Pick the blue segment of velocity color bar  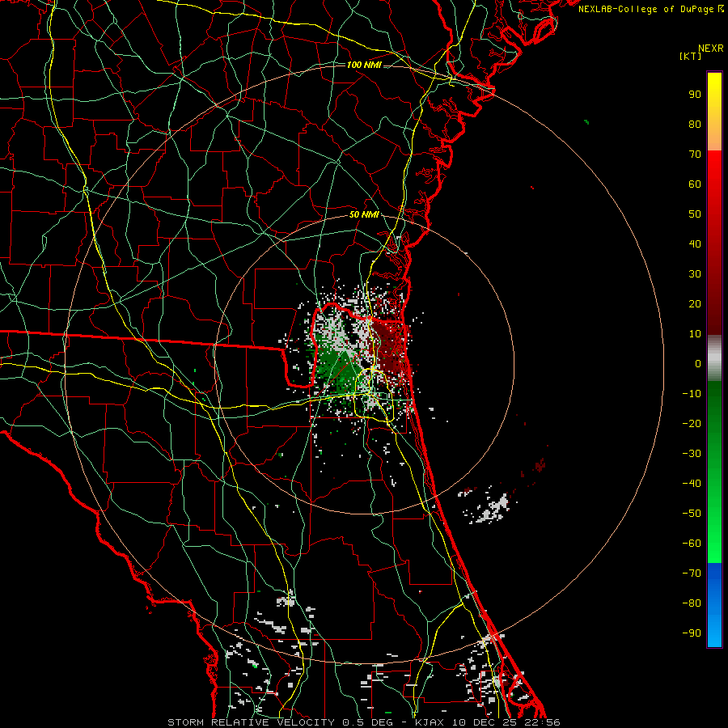714,604
